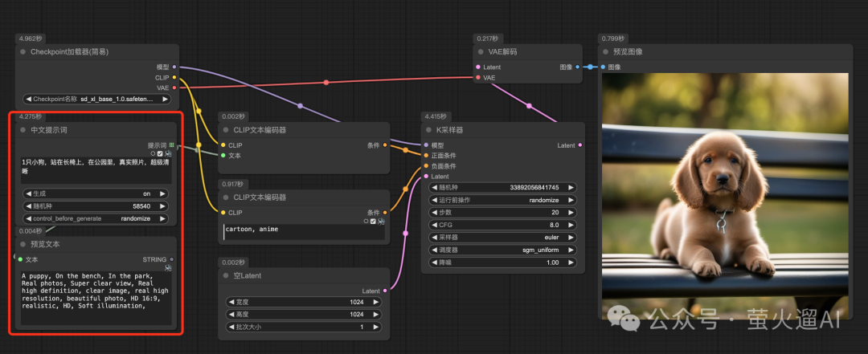The width and height of the screenshot is (868, 354).
Task: Toggle the checkbox above the cartoon, anime text
Action: coord(373,221)
